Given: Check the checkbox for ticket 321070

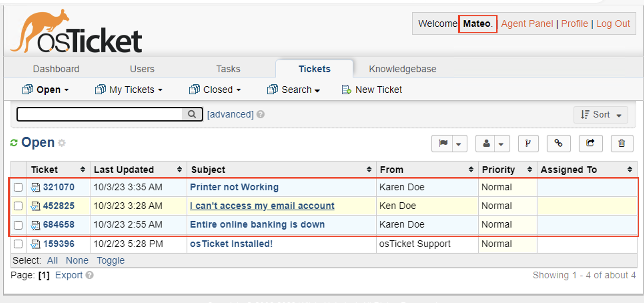Looking at the screenshot, I should pos(18,187).
